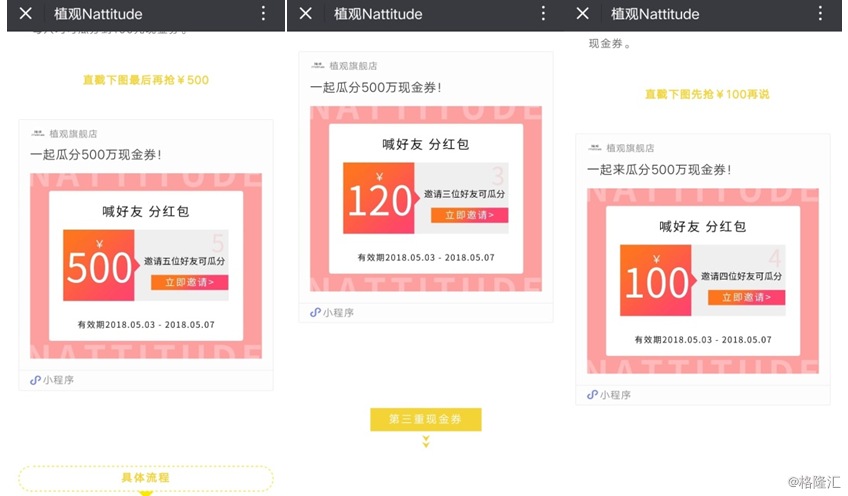Click 邀请五位好友可瓜分 text
Screen dimensions: 848x496
[x=184, y=261]
